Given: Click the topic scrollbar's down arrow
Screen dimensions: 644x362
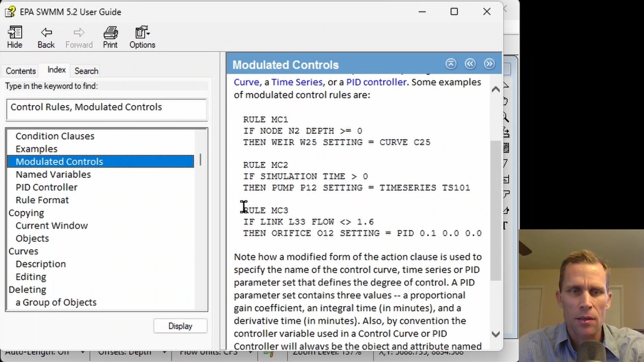Looking at the screenshot, I should coord(495,334).
